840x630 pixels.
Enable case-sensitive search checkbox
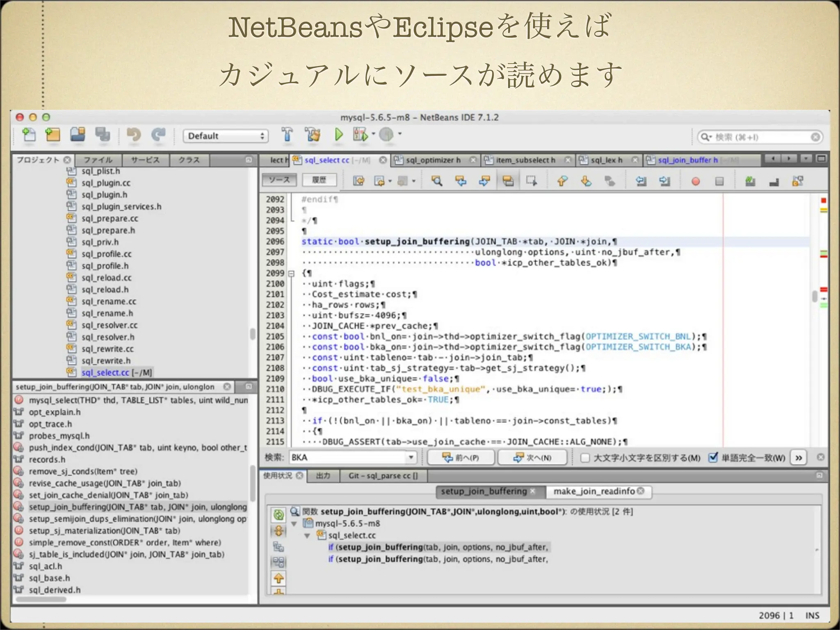pyautogui.click(x=585, y=458)
